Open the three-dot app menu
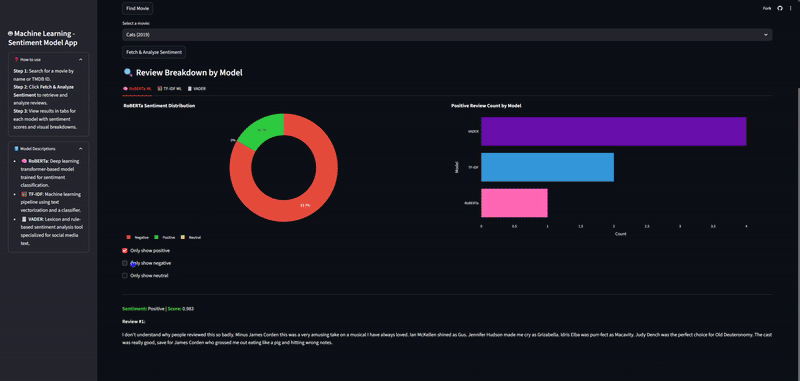Screen dimensions: 800x381 [791, 8]
